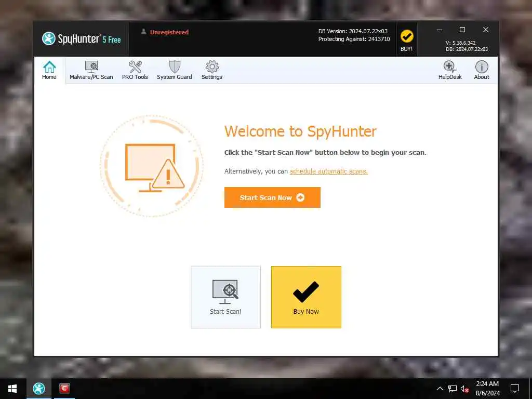Close the SpyHunter window
Viewport: 532px width, 399px height.
(486, 30)
